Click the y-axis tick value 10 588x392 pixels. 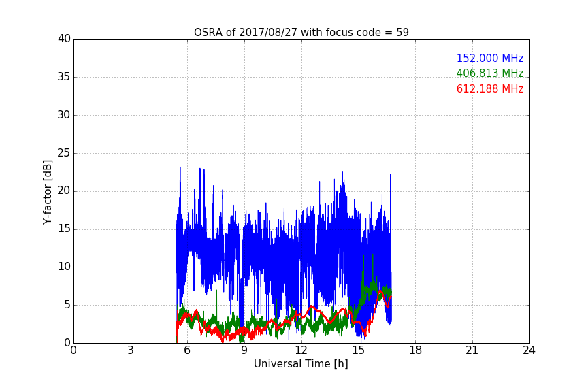point(64,267)
